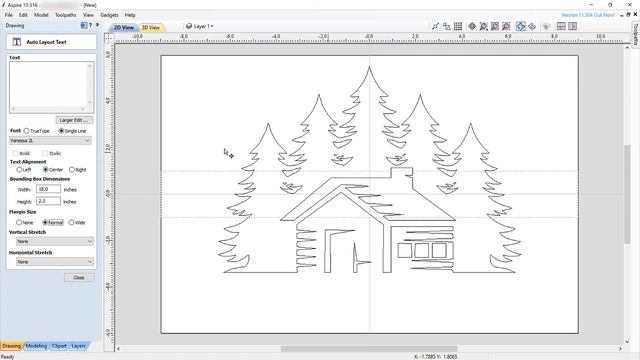Image resolution: width=640 pixels, height=360 pixels.
Task: Click the canvas horizontal scrollbar thumb
Action: (369, 349)
